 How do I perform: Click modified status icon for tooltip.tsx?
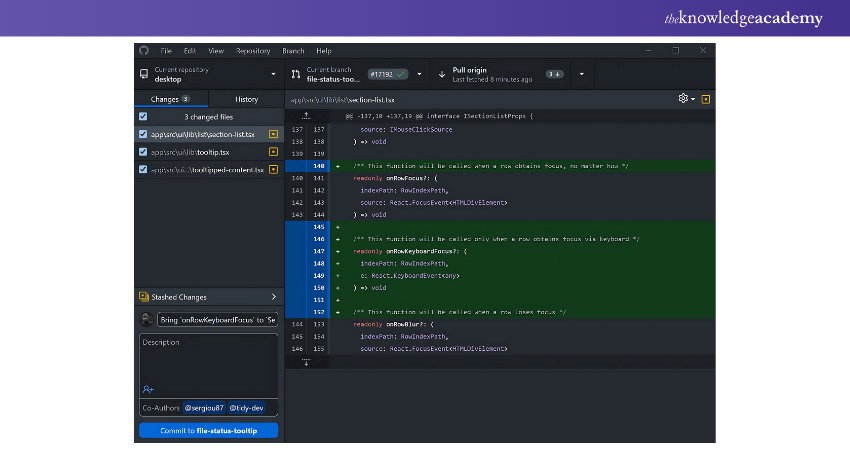[273, 152]
